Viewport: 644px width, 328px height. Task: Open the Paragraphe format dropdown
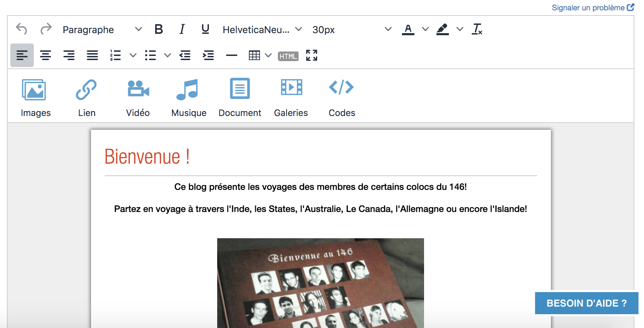tap(102, 29)
